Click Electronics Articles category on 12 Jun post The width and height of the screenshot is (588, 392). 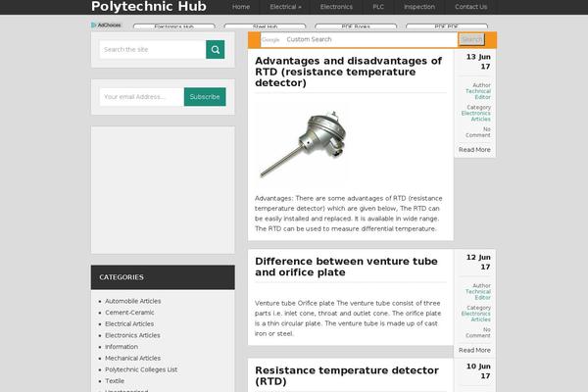coord(476,317)
